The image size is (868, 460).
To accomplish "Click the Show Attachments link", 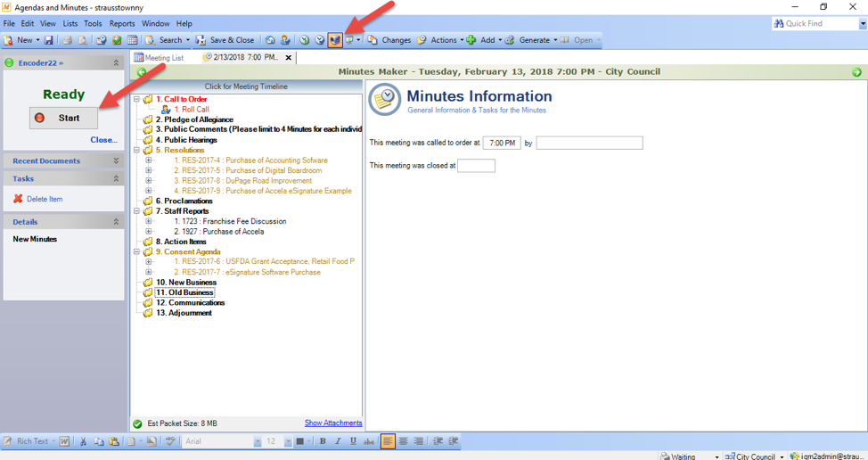I will (x=333, y=423).
